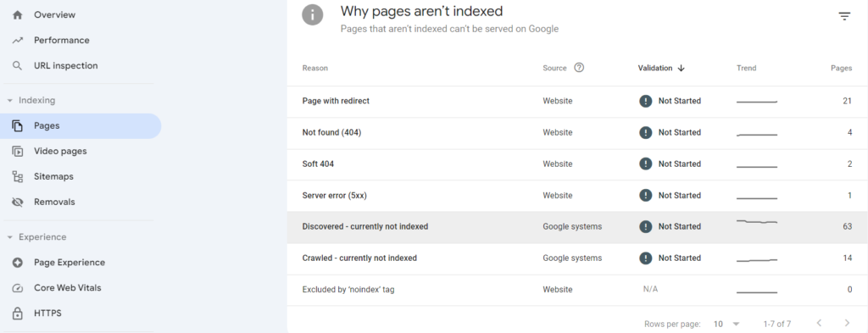Click the Trend column header
Image resolution: width=868 pixels, height=333 pixels.
(746, 68)
